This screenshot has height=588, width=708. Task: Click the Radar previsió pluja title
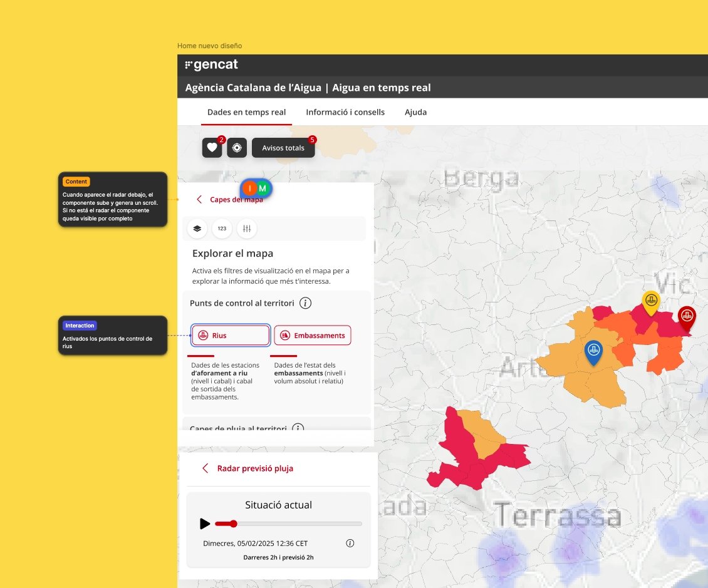255,468
